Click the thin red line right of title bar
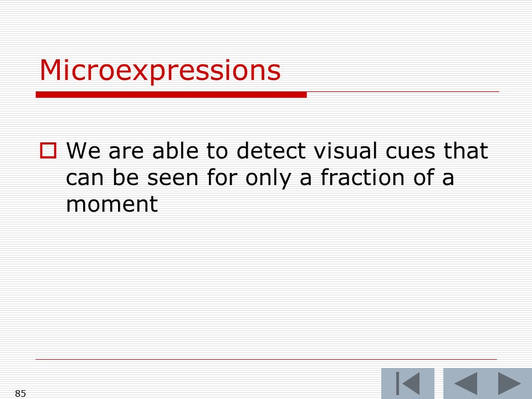 [x=403, y=91]
